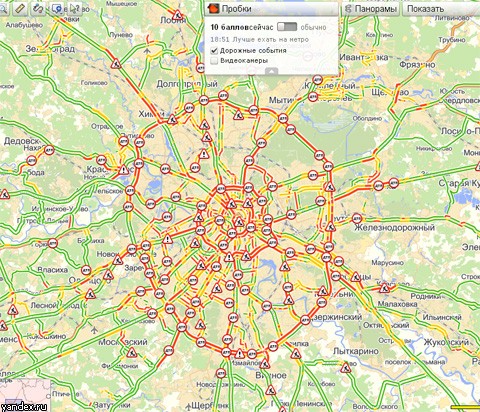Open the route building tool
The image size is (480, 412).
pos(38,8)
